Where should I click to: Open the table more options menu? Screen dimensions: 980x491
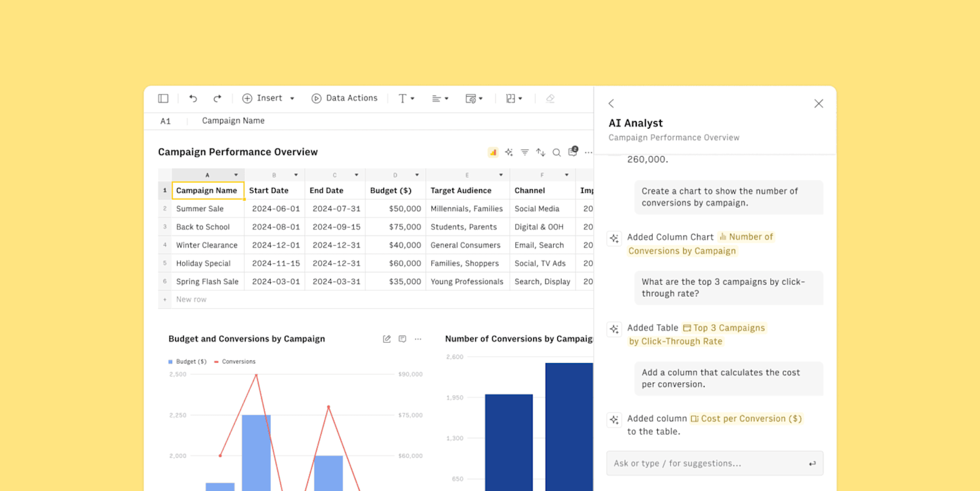[589, 152]
